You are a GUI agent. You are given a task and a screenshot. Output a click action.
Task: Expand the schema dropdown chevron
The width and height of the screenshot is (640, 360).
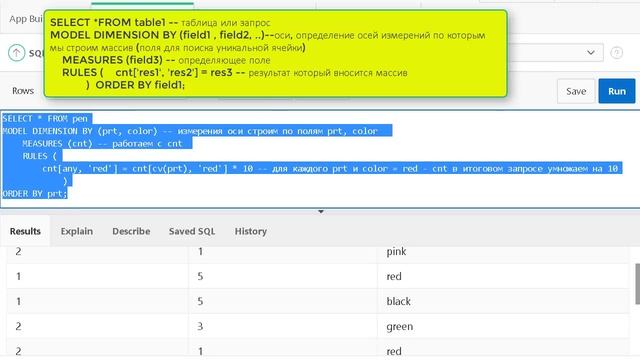coord(591,53)
